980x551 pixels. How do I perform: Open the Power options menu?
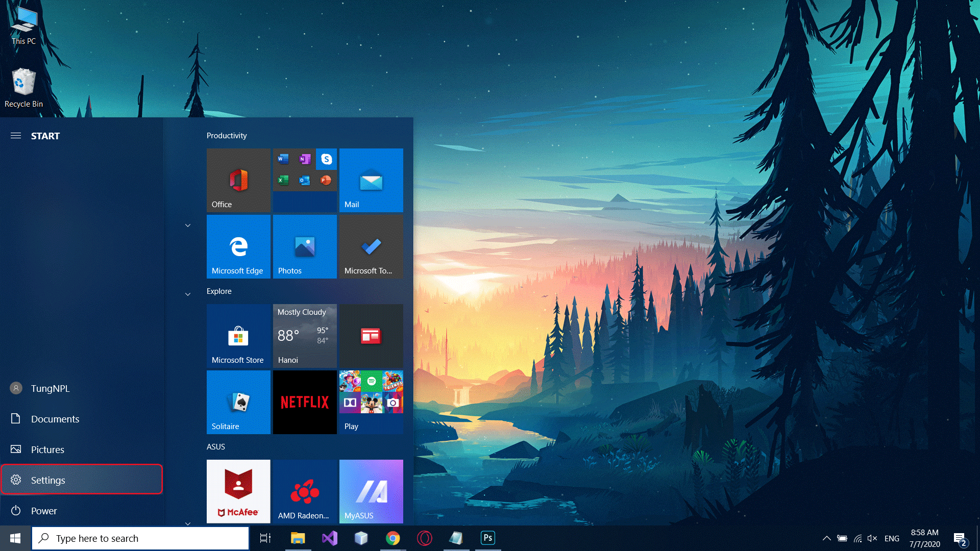pyautogui.click(x=82, y=511)
